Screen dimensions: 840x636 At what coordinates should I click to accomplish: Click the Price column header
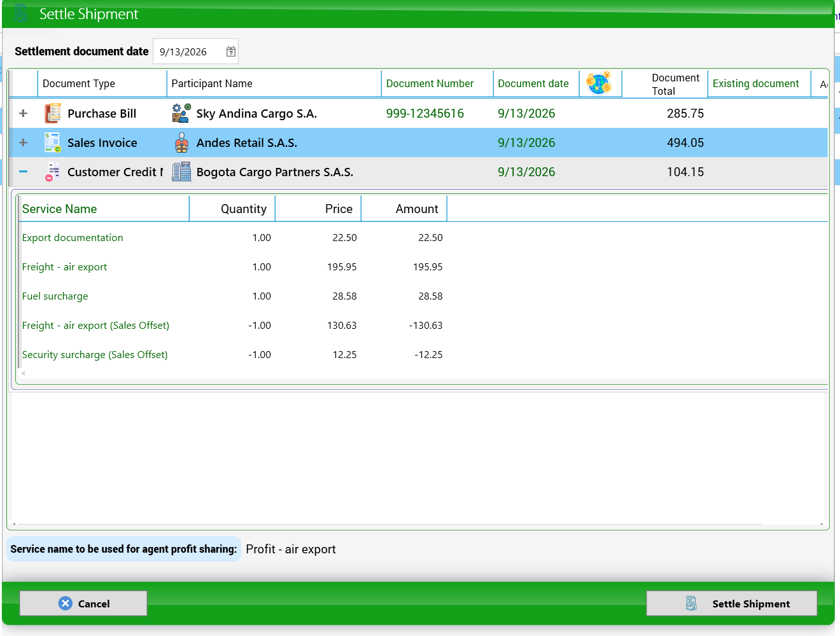click(318, 209)
